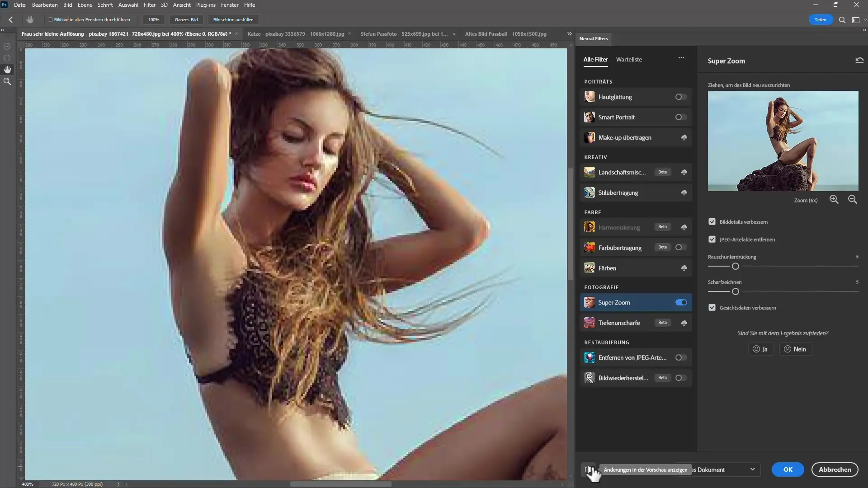Image resolution: width=868 pixels, height=488 pixels.
Task: Click the Hautglättung filter thumbnail icon
Action: click(590, 97)
